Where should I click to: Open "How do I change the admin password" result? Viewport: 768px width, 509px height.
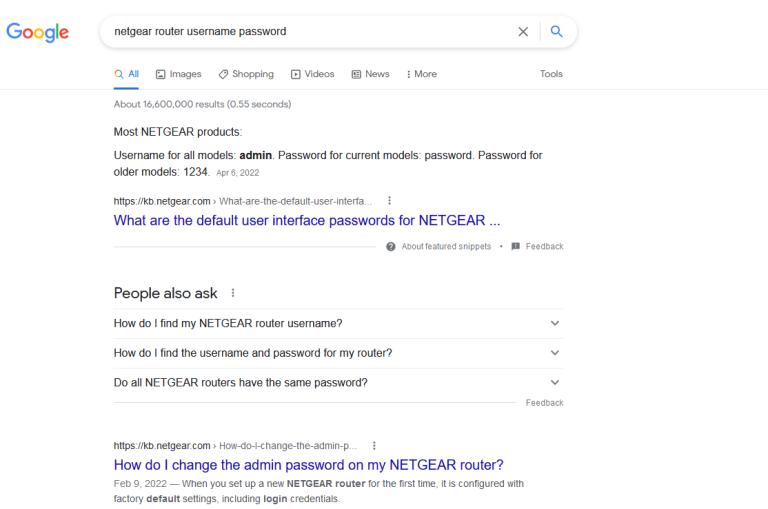point(309,465)
